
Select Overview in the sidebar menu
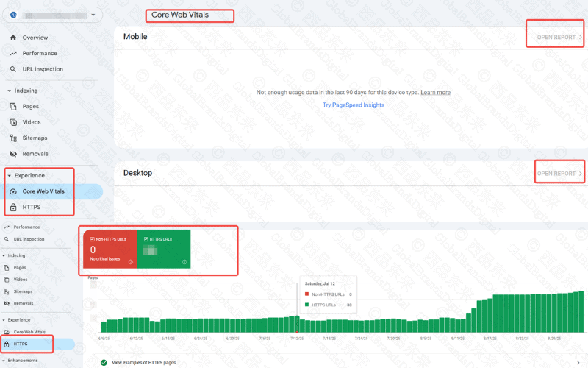(35, 38)
